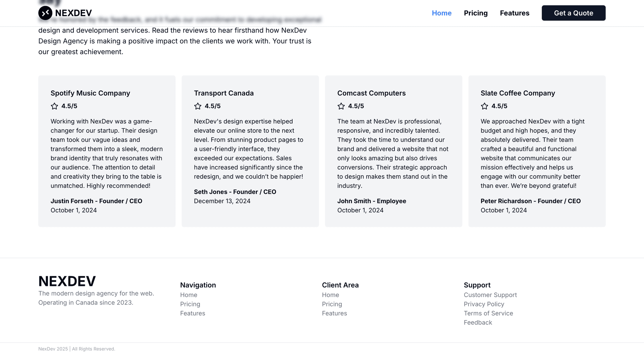Image resolution: width=644 pixels, height=355 pixels.
Task: Click Justin Forseth - Founder / CEO name
Action: click(x=96, y=201)
